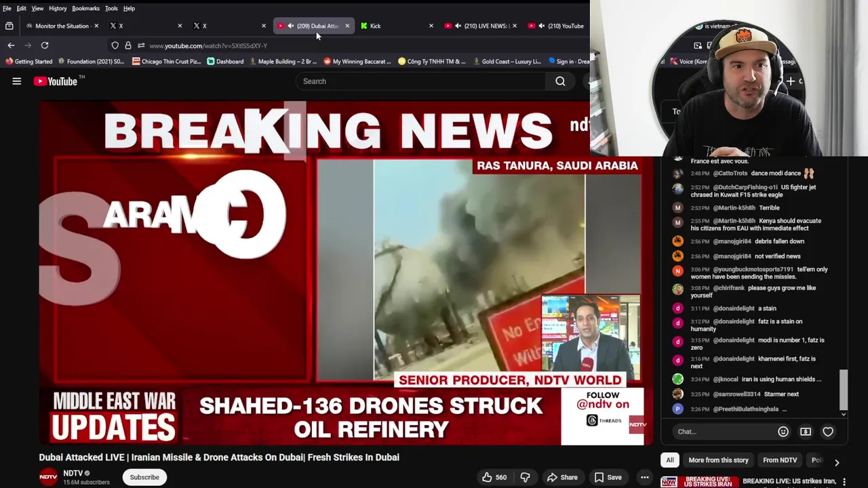Open more actions three-dot menu

coord(644,477)
